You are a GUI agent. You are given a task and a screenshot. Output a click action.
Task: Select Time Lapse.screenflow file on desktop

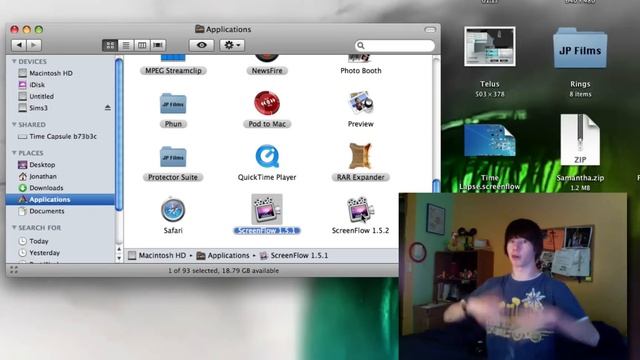click(490, 141)
